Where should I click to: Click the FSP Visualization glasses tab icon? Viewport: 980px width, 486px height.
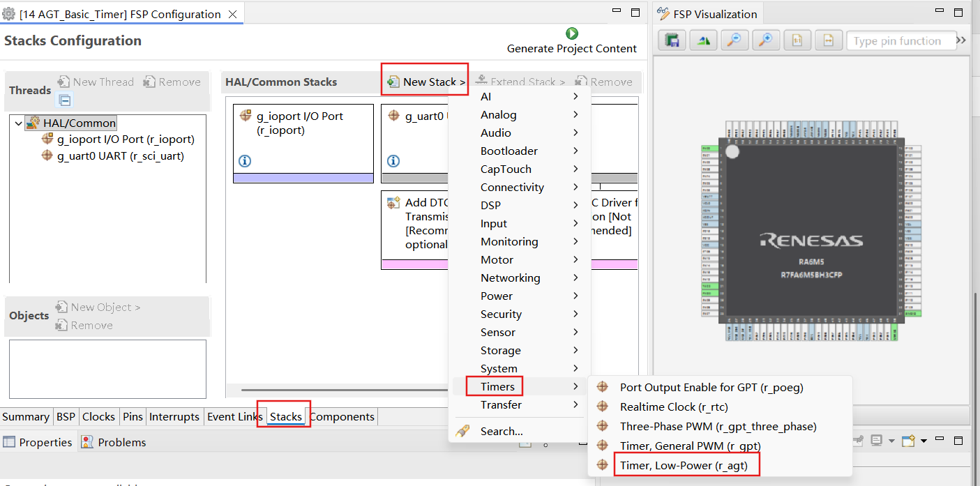662,14
